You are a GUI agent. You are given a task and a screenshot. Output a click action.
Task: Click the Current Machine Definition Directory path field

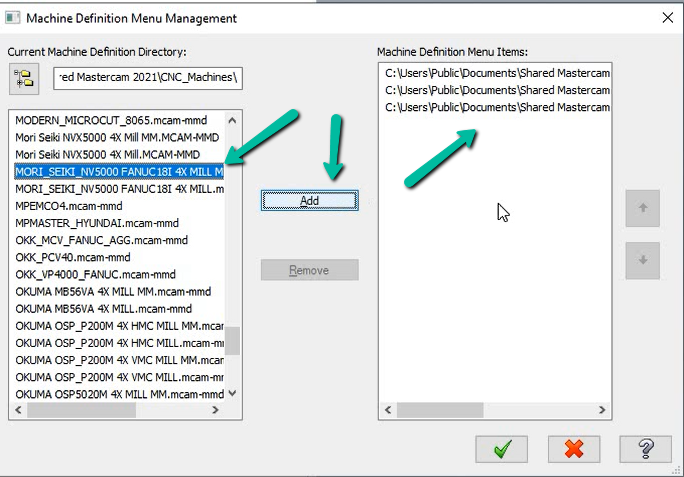click(x=148, y=78)
